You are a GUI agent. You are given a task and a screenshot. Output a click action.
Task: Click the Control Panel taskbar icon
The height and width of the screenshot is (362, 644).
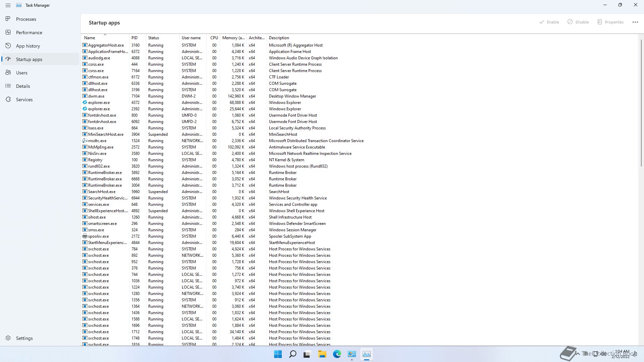click(352, 354)
